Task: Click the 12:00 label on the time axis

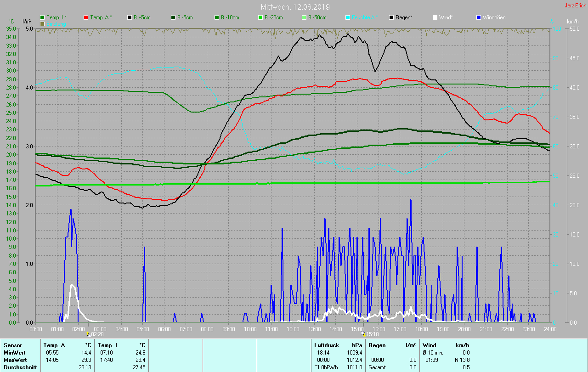Action: coord(293,329)
